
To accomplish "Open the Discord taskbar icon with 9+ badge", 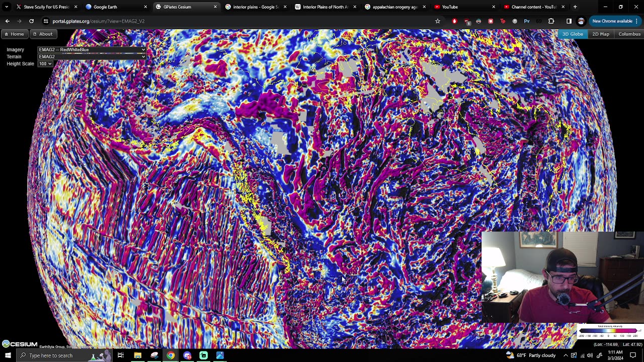I will point(187,355).
